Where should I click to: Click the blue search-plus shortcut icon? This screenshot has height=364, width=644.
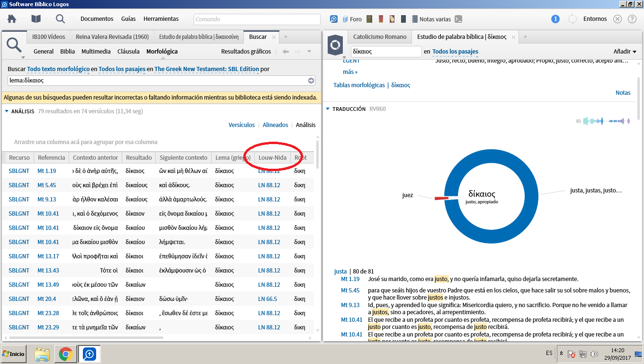334,19
